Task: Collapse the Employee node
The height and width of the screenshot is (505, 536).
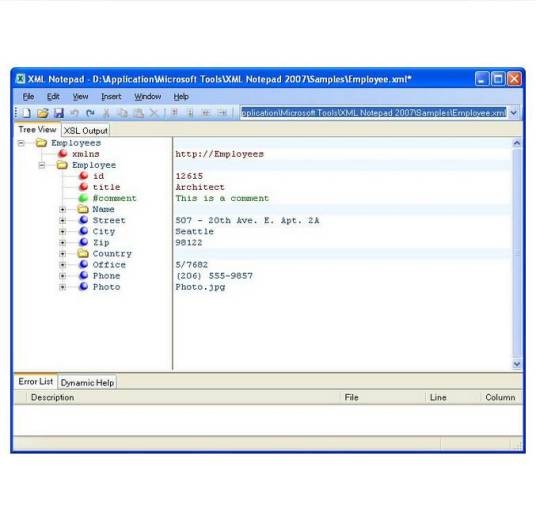Action: point(42,165)
